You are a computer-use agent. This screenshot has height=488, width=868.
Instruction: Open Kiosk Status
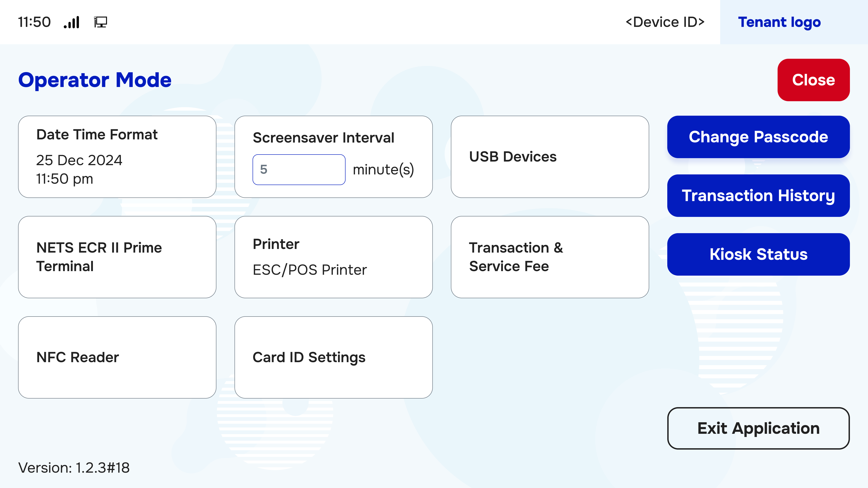point(758,254)
